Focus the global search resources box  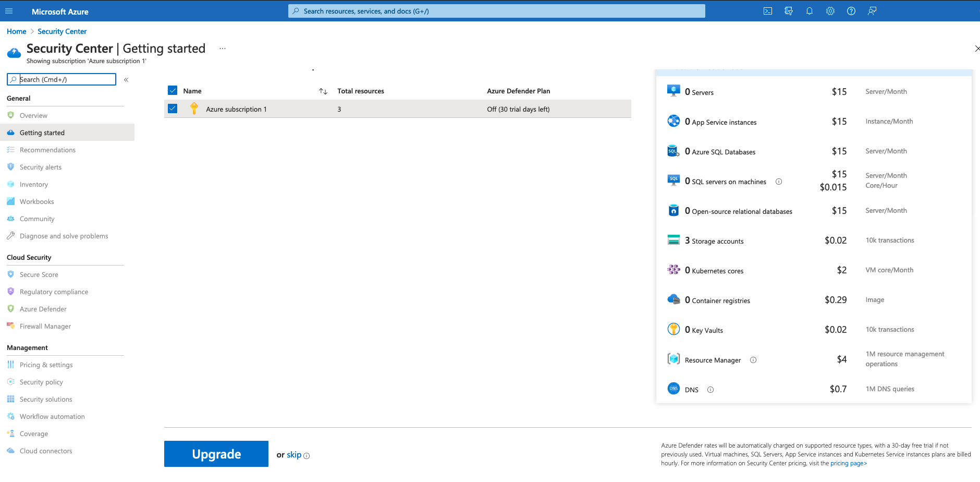pos(497,11)
